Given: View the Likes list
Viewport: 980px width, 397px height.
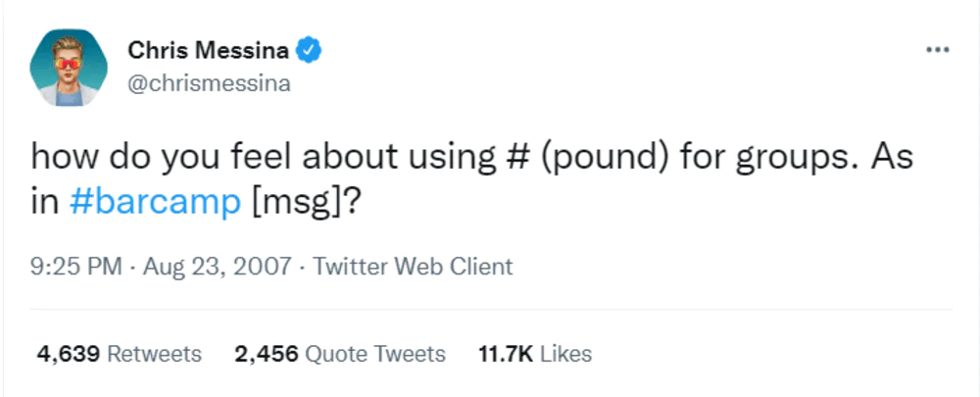Looking at the screenshot, I should tap(566, 354).
